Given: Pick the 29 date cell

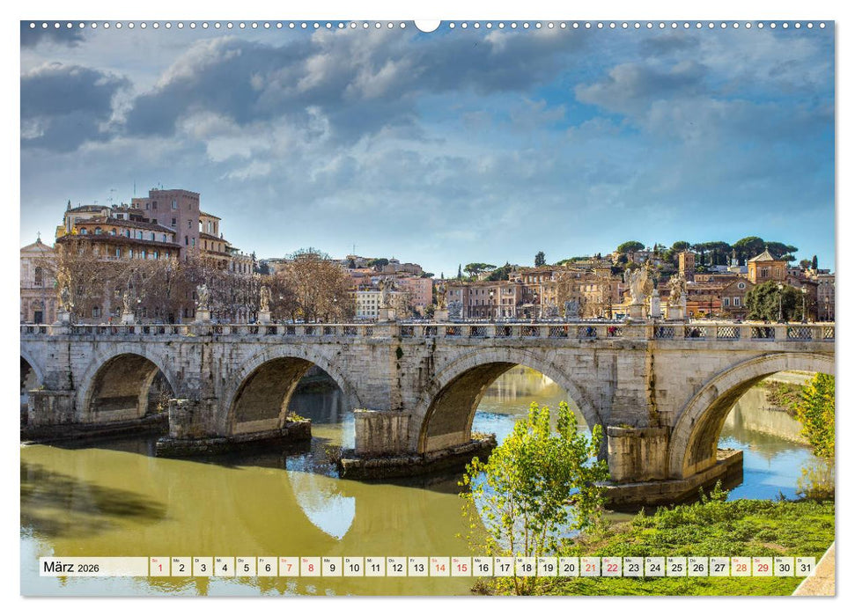Looking at the screenshot, I should click(762, 568).
